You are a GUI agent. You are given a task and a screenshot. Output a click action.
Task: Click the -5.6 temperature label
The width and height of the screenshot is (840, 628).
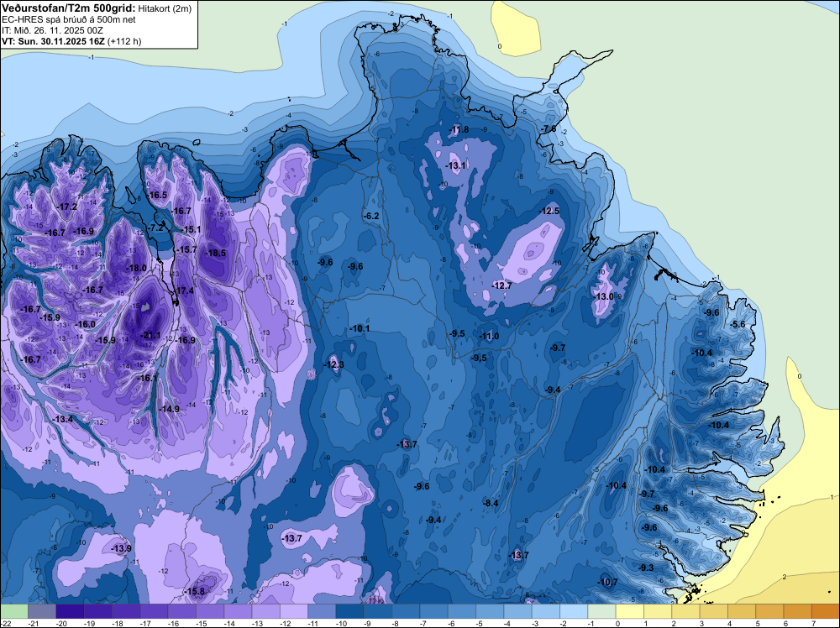pyautogui.click(x=738, y=324)
